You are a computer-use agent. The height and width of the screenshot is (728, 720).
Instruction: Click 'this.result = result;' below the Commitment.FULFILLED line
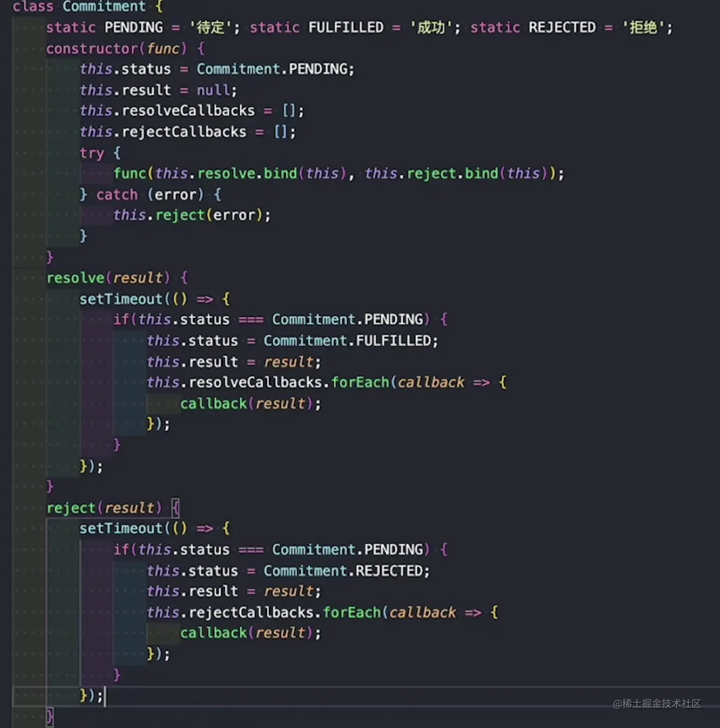[234, 362]
